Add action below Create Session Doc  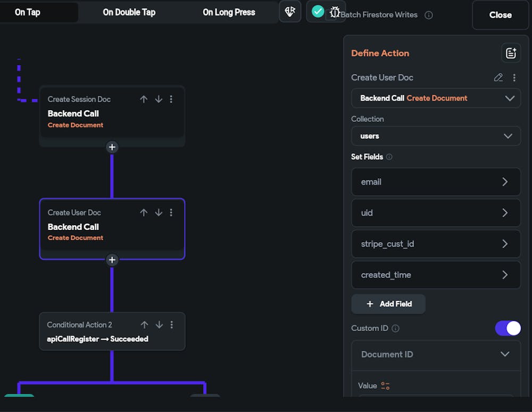(x=112, y=147)
